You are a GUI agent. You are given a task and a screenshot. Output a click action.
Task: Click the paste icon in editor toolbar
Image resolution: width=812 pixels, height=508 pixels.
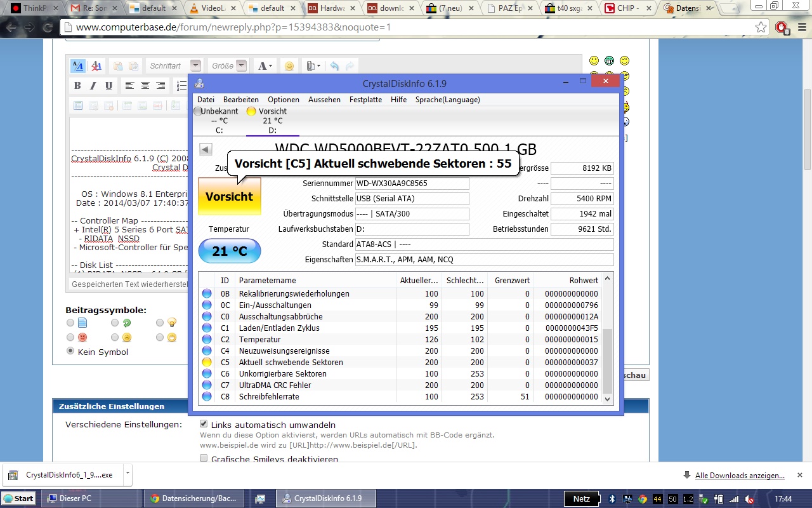[118, 66]
